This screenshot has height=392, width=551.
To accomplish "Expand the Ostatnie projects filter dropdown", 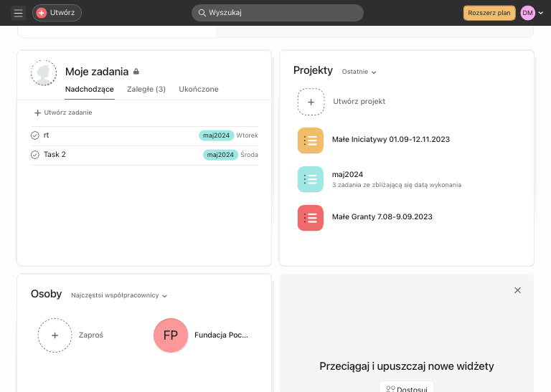I will pos(359,72).
